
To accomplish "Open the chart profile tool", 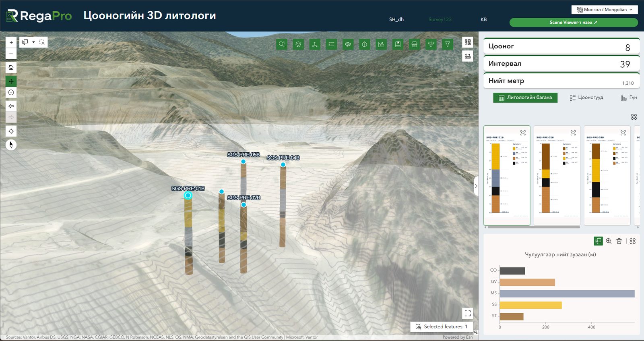I will [381, 44].
